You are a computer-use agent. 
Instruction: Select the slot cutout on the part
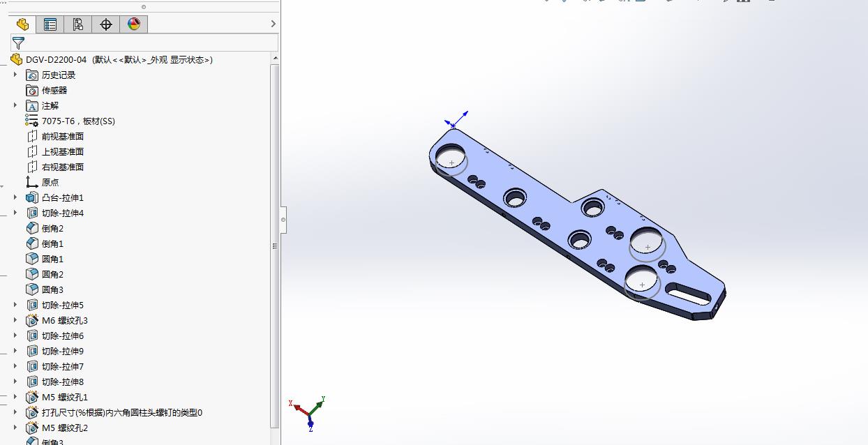[689, 293]
